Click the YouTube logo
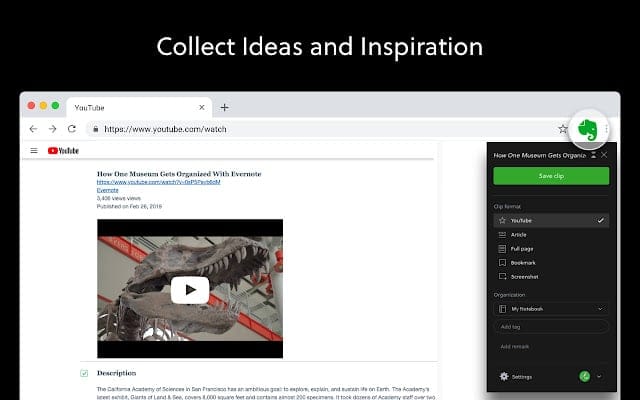Screen dimensions: 640x400 (x=63, y=151)
